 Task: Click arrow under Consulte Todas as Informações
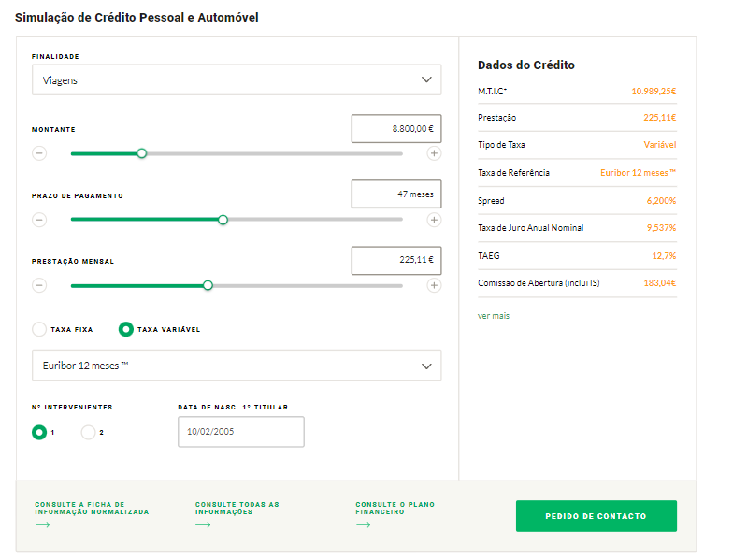[203, 524]
